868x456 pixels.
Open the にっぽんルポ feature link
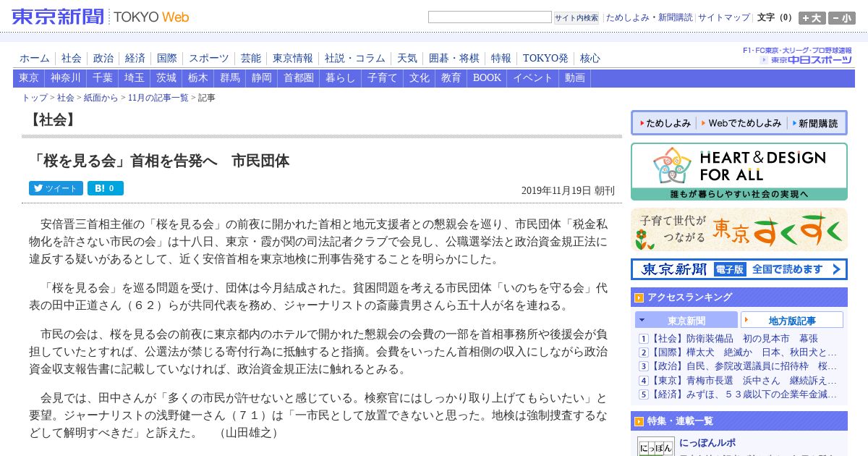point(708,443)
